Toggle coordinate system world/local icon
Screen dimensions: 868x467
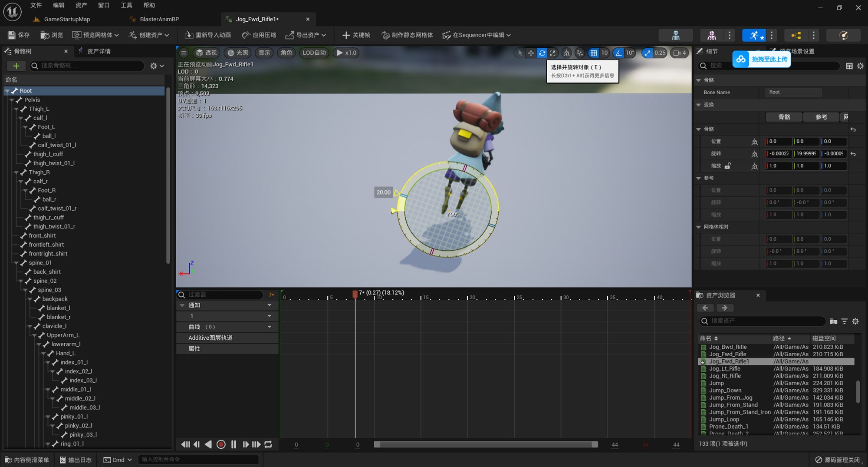click(567, 53)
